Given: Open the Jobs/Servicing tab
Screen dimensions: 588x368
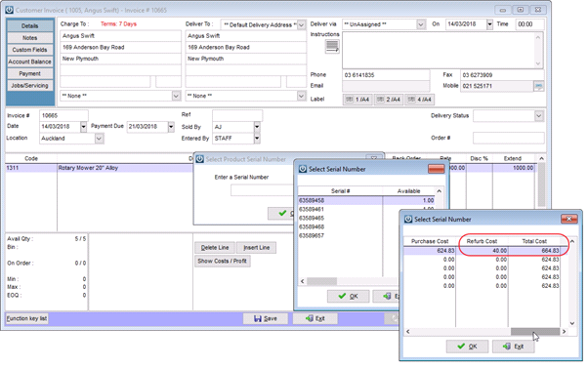Looking at the screenshot, I should tap(29, 86).
